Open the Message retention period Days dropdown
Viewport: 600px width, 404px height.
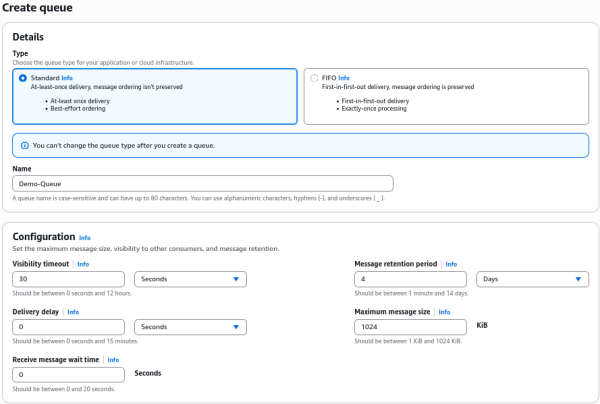click(x=533, y=279)
